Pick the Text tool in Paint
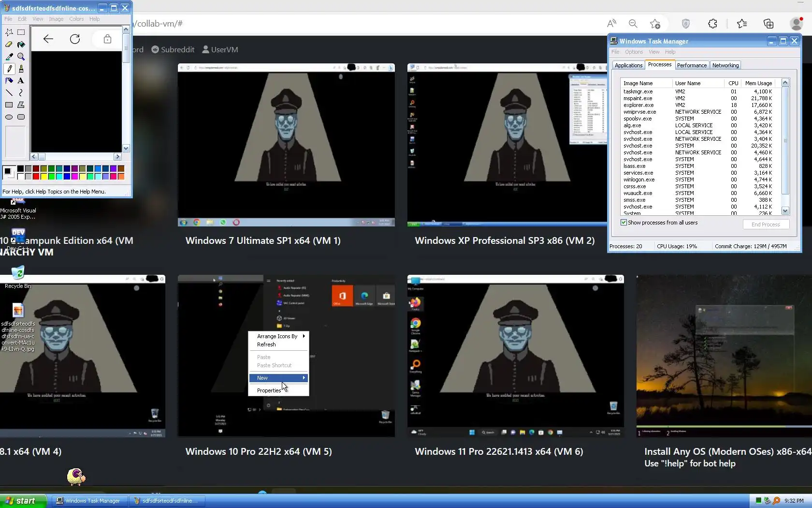The width and height of the screenshot is (812, 508). point(21,81)
